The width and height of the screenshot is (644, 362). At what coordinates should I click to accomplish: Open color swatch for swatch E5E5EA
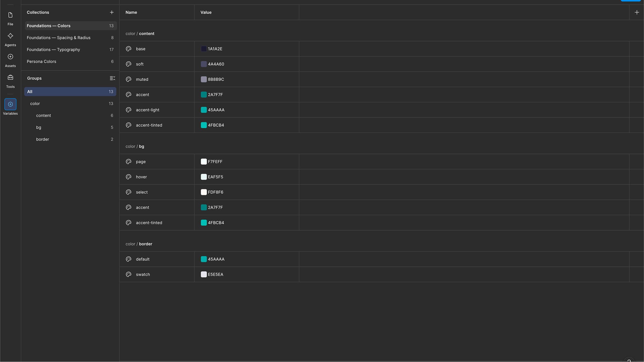point(204,274)
